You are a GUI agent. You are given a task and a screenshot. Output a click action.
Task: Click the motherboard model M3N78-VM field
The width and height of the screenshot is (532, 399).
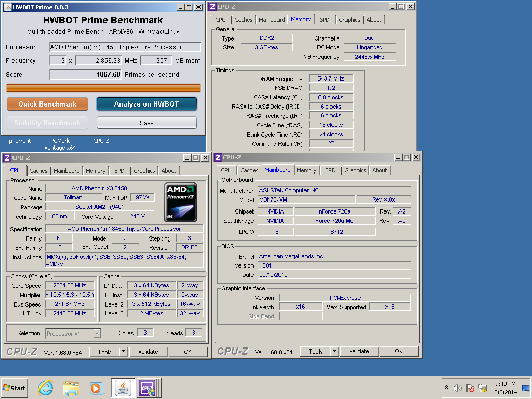click(x=307, y=199)
